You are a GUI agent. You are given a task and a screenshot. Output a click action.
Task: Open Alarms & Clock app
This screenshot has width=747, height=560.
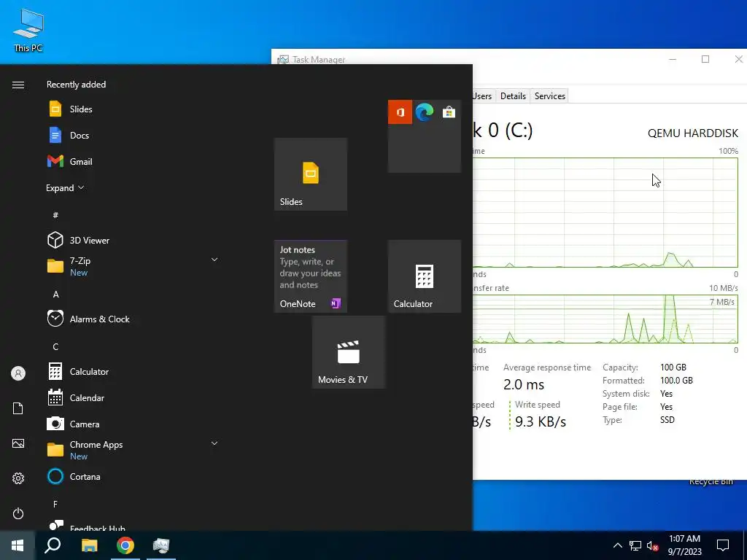tap(133, 319)
